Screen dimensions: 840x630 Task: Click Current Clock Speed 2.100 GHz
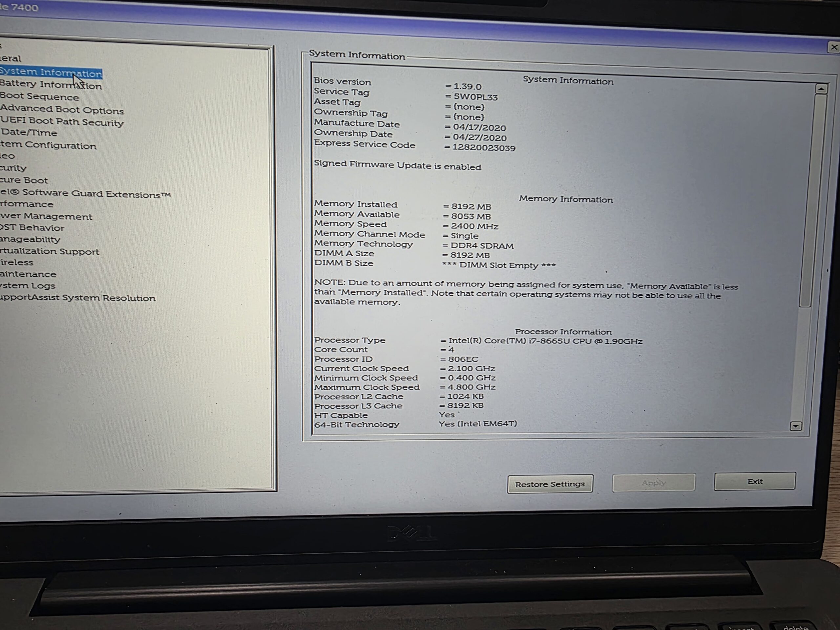(471, 368)
